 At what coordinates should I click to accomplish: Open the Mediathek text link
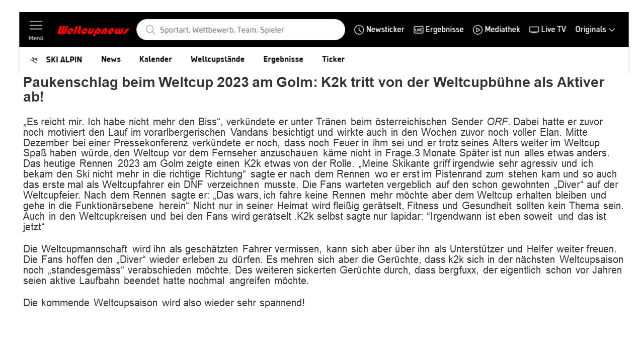pyautogui.click(x=502, y=30)
